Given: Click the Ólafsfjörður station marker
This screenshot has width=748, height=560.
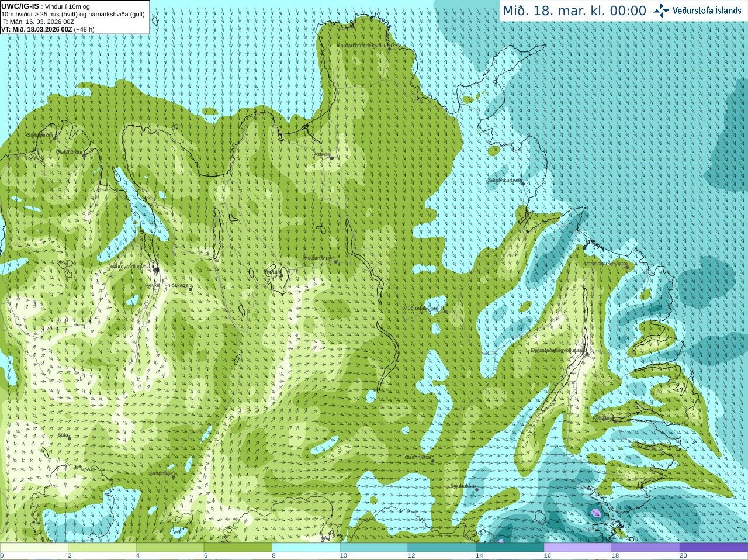Looking at the screenshot, I should coord(84,155).
